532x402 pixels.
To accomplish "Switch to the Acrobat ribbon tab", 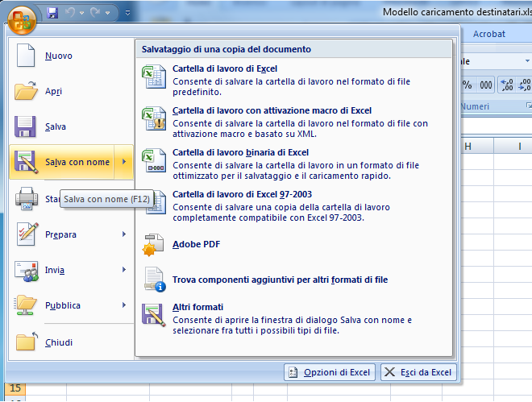I will click(489, 34).
